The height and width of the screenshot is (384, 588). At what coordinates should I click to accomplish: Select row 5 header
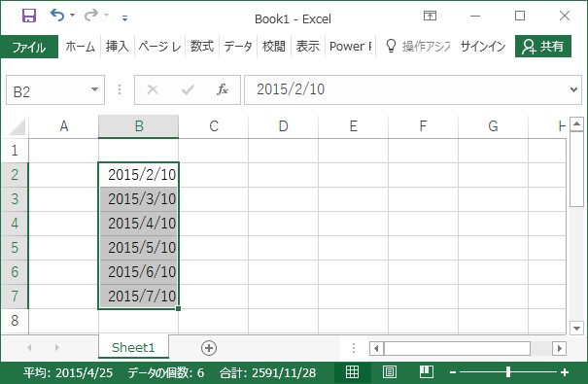click(15, 248)
